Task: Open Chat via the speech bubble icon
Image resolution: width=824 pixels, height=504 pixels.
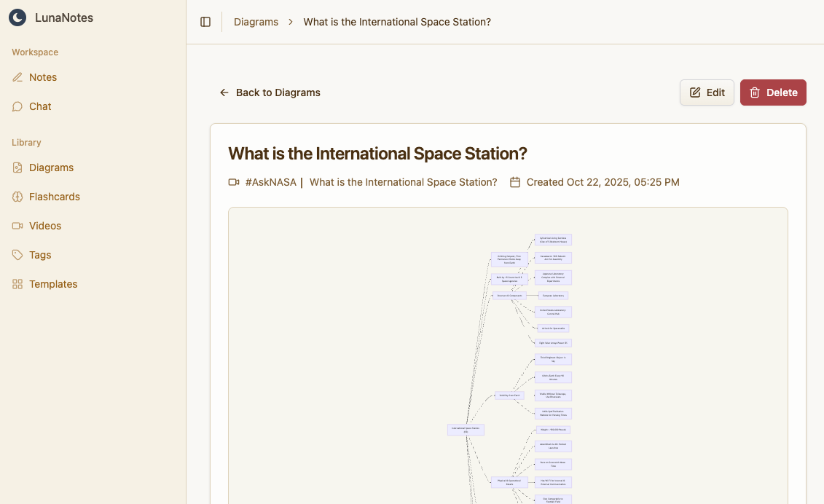Action: tap(17, 106)
